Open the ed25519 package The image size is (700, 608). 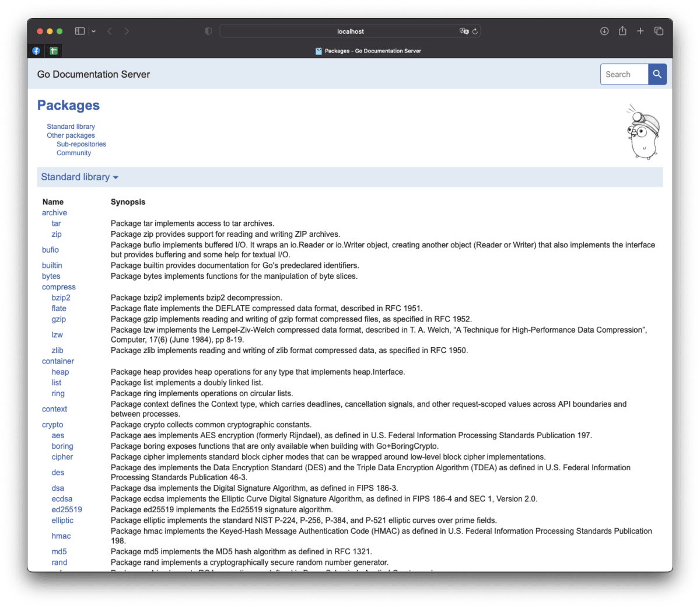pos(66,509)
